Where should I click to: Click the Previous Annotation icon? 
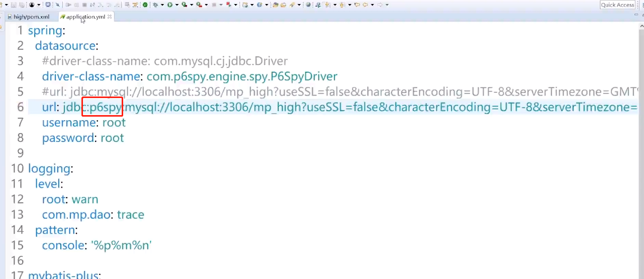click(x=342, y=5)
